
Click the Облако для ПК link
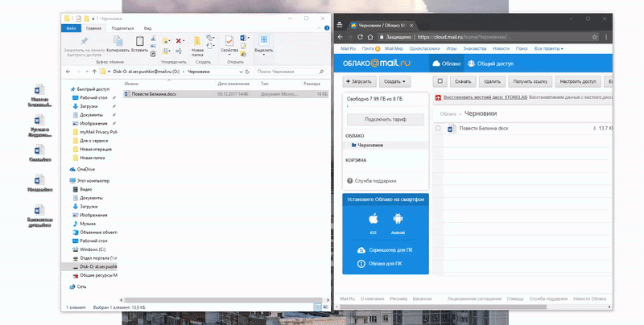pyautogui.click(x=381, y=264)
